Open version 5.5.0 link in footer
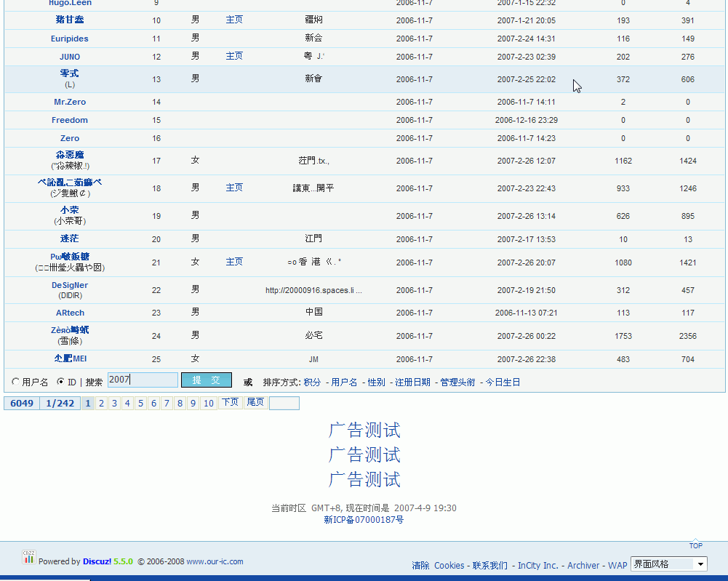Viewport: 728px width, 581px height. [123, 561]
